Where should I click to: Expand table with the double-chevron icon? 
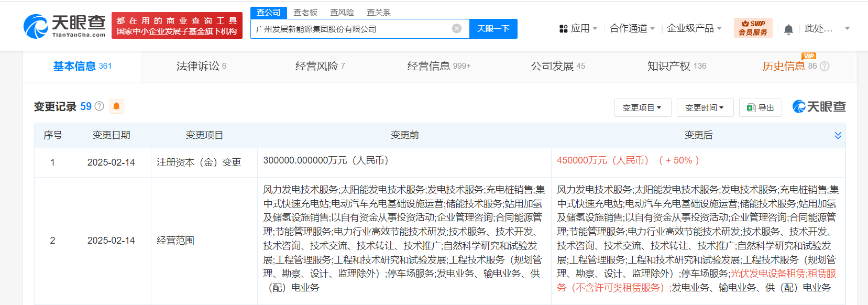coord(838,135)
